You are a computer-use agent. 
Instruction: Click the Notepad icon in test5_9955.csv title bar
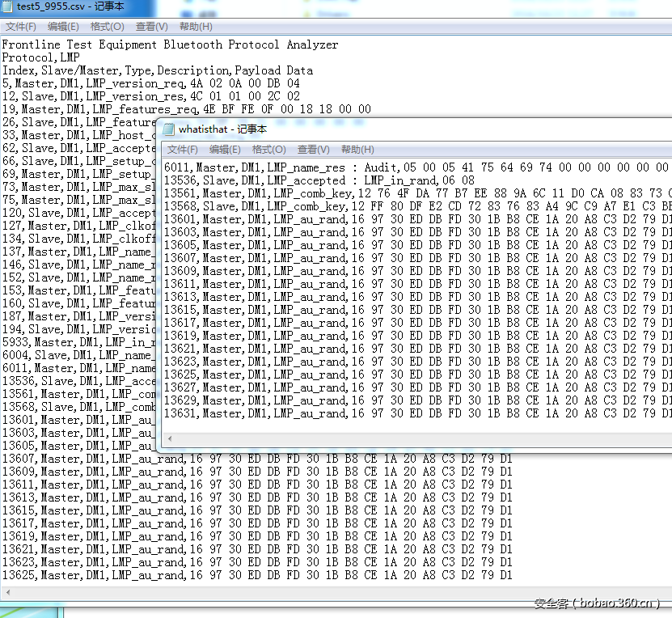pos(8,6)
